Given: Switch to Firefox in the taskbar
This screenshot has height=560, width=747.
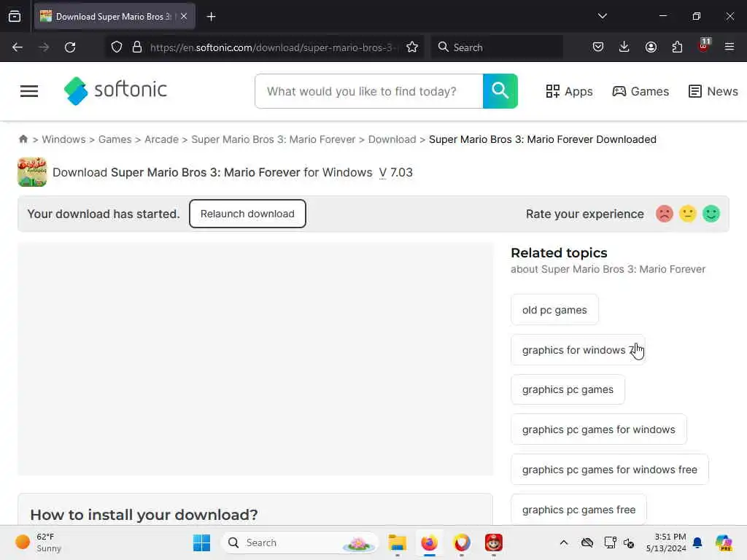Looking at the screenshot, I should click(429, 542).
